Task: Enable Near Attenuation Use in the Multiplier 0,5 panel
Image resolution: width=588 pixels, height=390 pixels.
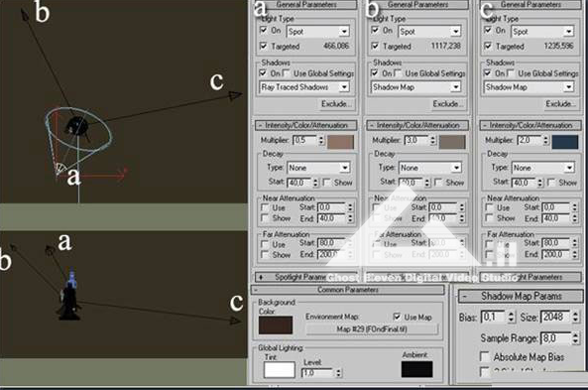Action: [265, 207]
